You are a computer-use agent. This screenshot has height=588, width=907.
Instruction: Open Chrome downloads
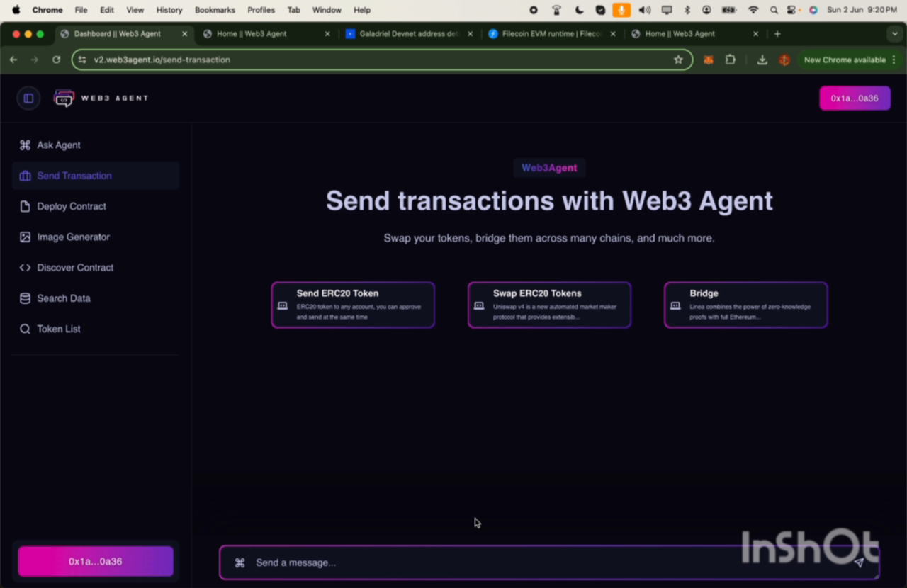762,60
